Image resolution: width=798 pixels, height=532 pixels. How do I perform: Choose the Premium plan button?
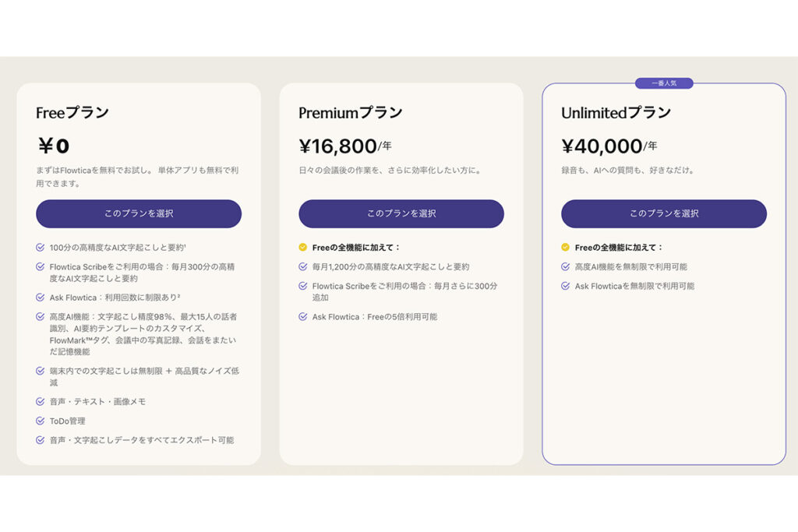(x=401, y=213)
